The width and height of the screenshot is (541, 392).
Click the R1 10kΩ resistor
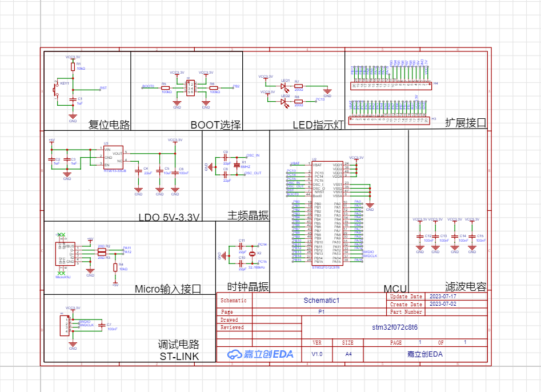pos(73,66)
